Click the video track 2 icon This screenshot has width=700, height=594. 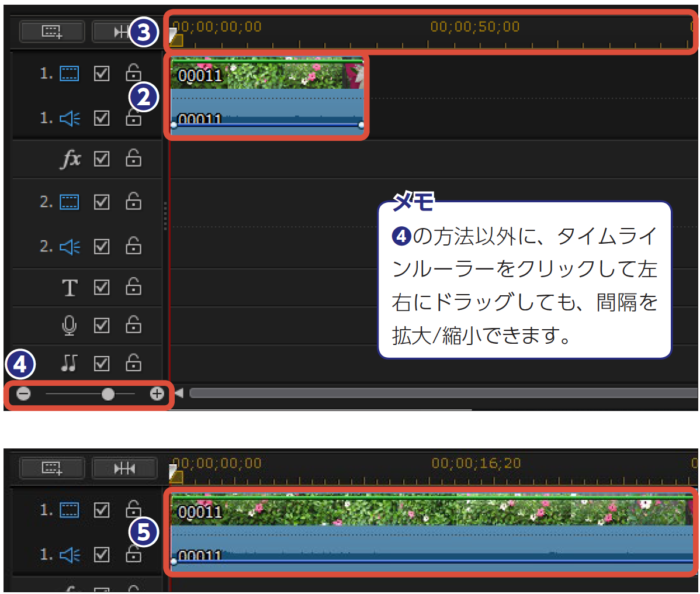coord(70,202)
